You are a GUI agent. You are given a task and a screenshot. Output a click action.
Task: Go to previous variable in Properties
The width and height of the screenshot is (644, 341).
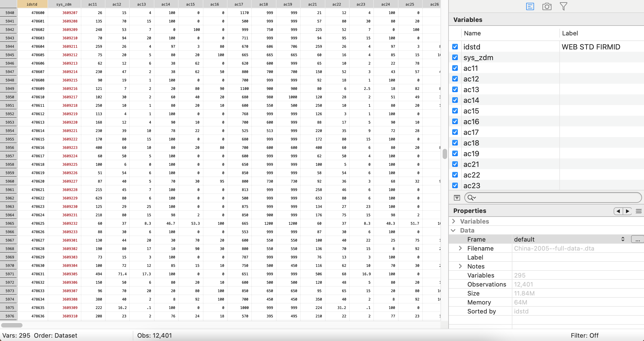click(x=618, y=211)
